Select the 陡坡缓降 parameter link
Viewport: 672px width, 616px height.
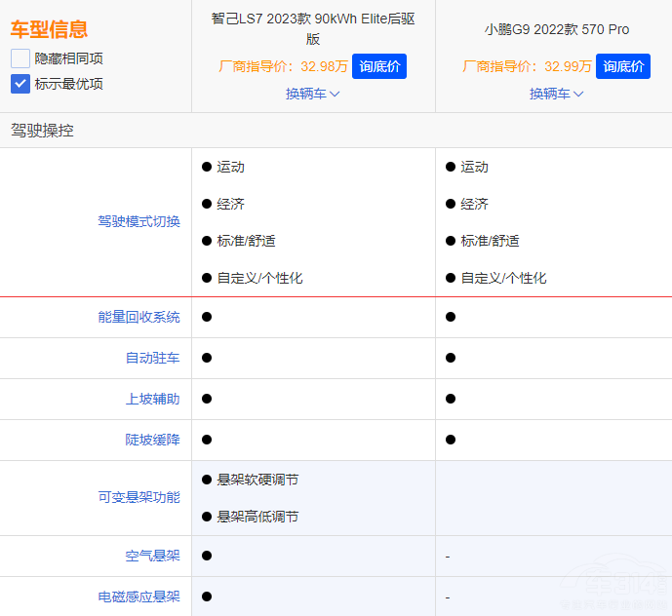tap(152, 440)
